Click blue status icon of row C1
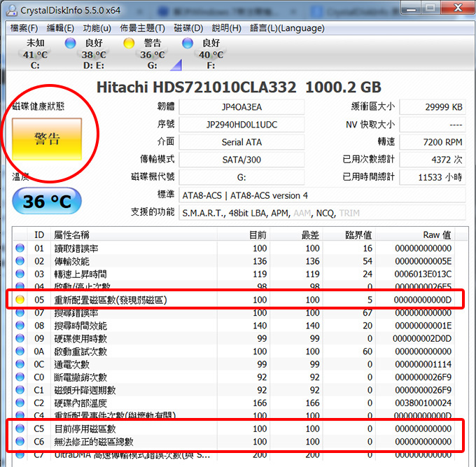 pyautogui.click(x=20, y=390)
